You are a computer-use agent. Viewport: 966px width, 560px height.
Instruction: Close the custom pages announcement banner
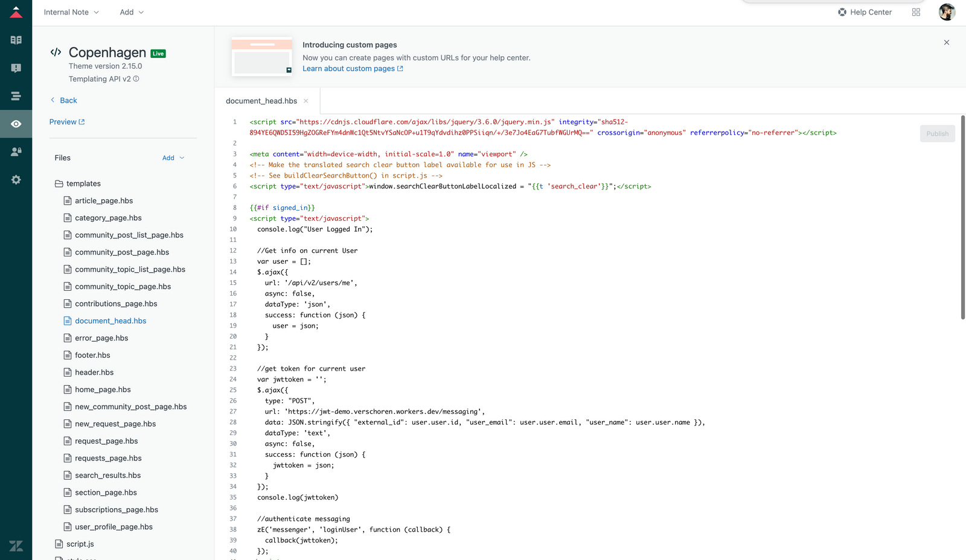[x=947, y=42]
